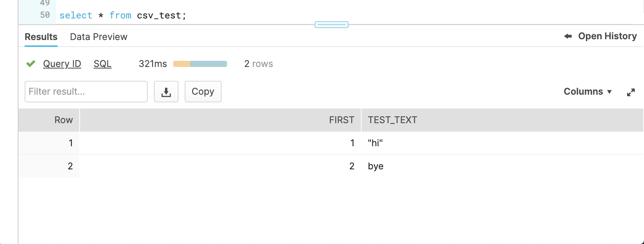Select the "hi" cell in TEST_TEXT
The width and height of the screenshot is (644, 244).
click(375, 143)
